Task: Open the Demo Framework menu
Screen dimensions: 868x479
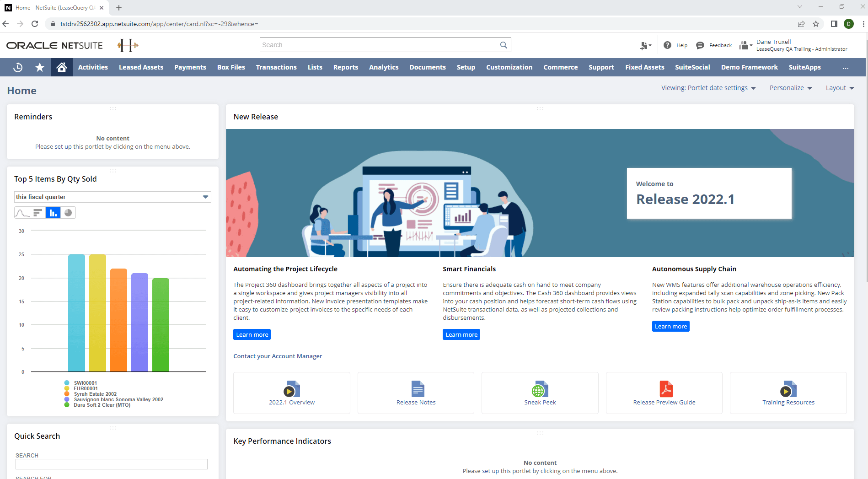Action: pyautogui.click(x=749, y=67)
